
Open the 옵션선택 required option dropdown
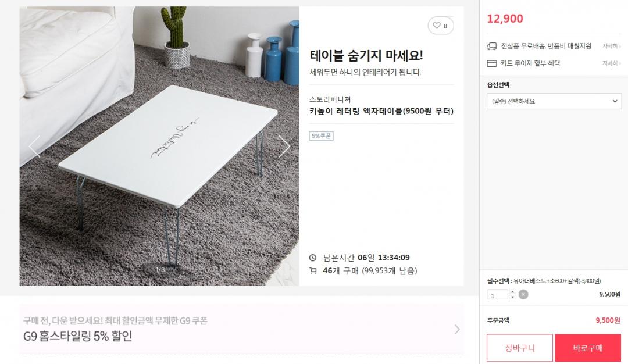554,101
